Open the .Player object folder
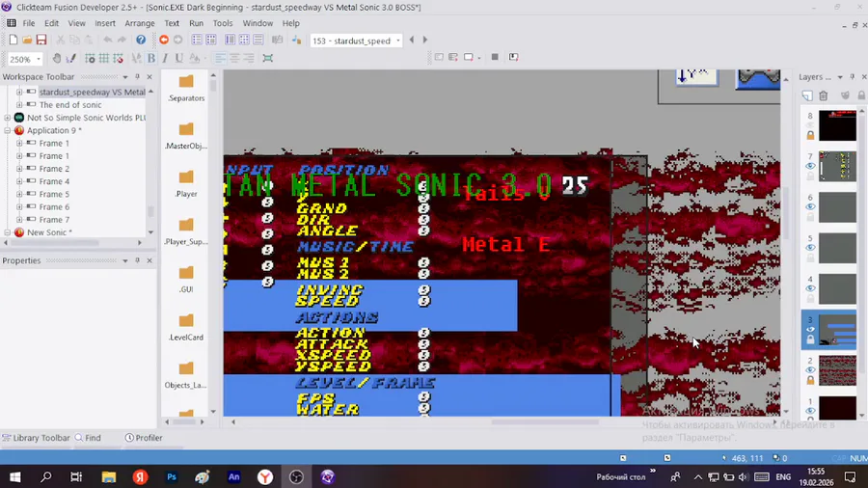868x488 pixels. (186, 184)
